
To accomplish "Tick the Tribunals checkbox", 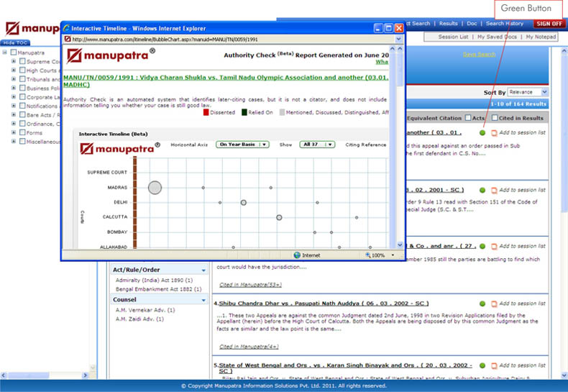I will tap(22, 79).
